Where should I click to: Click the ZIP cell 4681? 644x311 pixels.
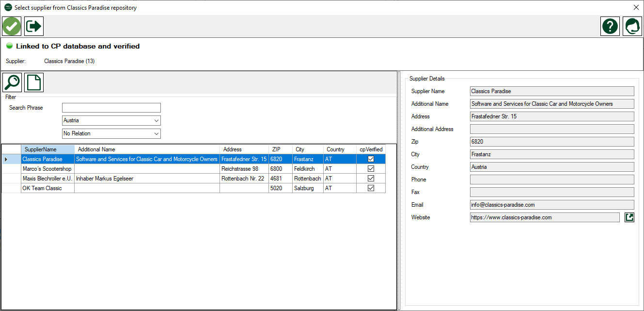(x=281, y=179)
